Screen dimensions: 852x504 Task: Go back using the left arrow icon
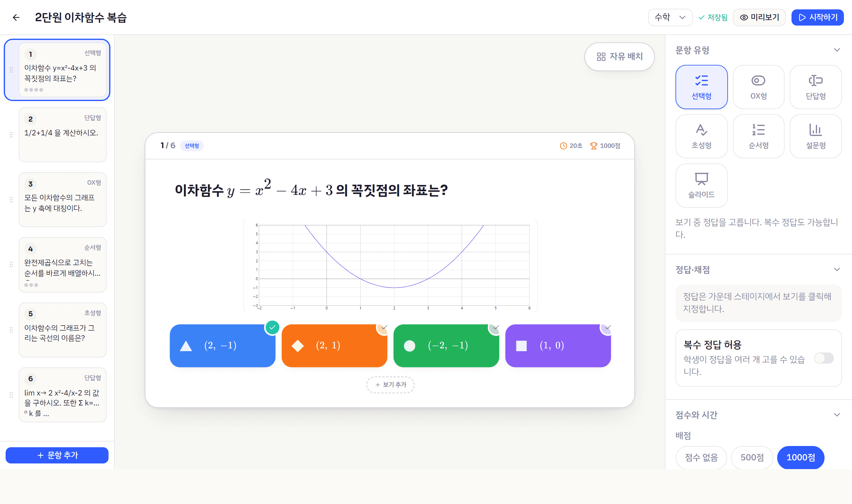pyautogui.click(x=16, y=17)
